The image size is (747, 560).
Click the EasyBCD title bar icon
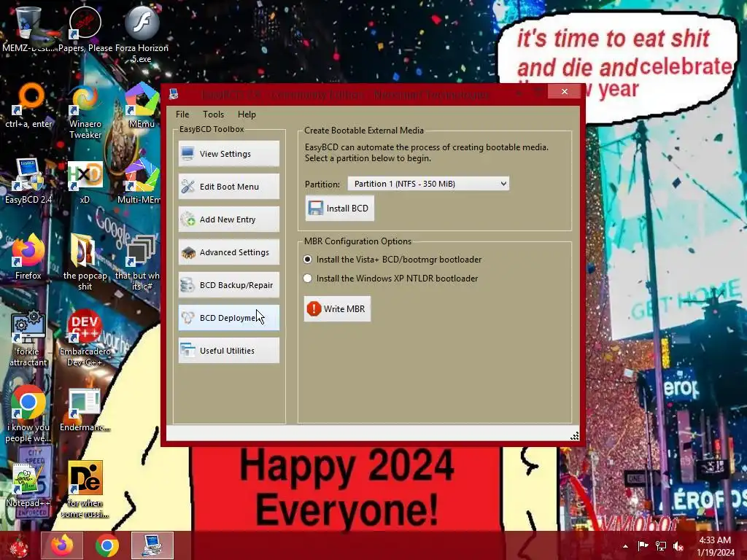coord(174,94)
